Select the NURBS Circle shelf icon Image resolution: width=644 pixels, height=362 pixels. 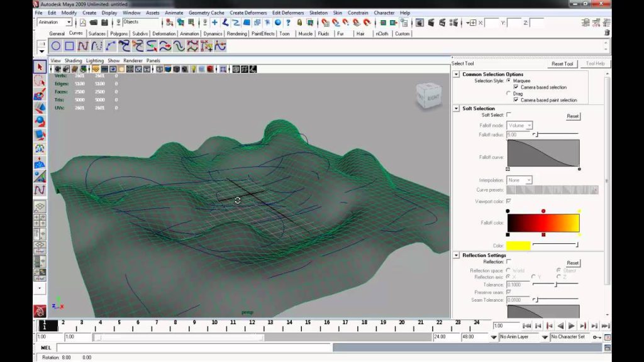[x=56, y=46]
